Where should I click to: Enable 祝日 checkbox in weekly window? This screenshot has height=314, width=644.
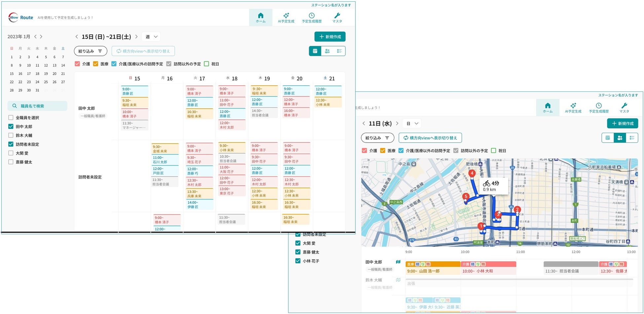tap(206, 64)
